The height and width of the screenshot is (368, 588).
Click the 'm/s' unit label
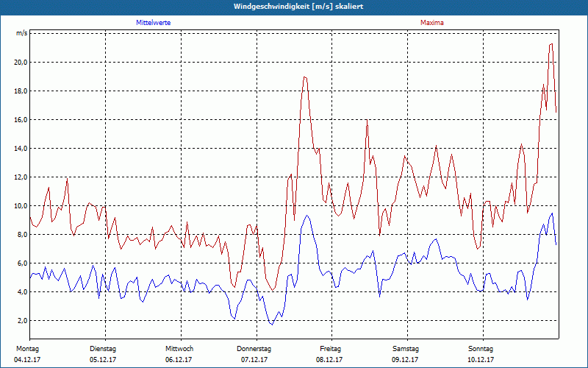[22, 33]
